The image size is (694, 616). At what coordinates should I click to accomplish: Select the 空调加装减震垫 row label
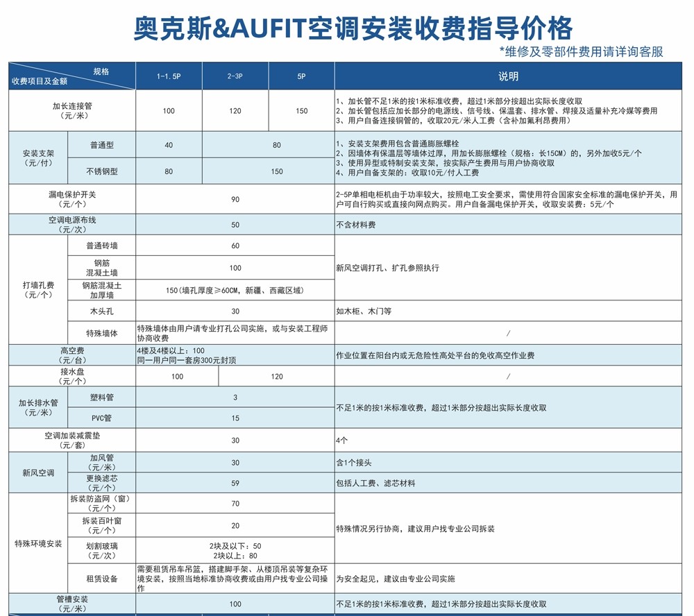point(72,440)
